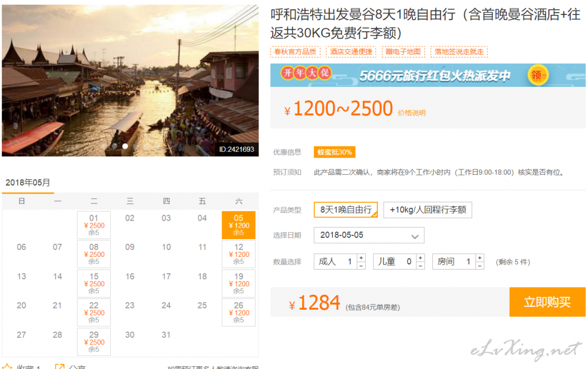This screenshot has width=588, height=369.
Task: Click the floating market product photo
Action: [x=130, y=80]
